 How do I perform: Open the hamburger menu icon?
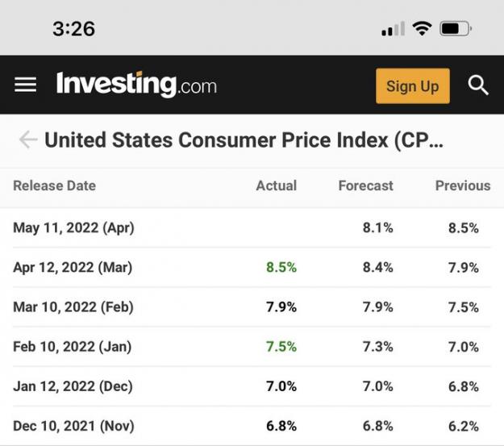25,85
